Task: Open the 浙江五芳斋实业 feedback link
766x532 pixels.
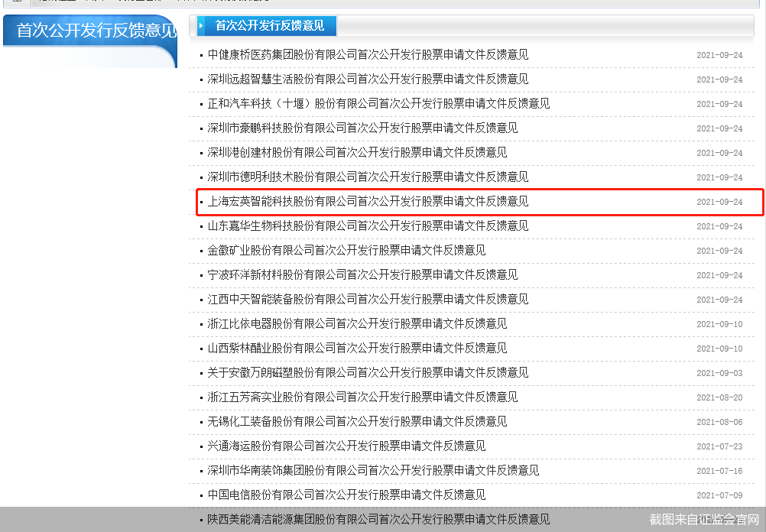Action: coord(362,397)
